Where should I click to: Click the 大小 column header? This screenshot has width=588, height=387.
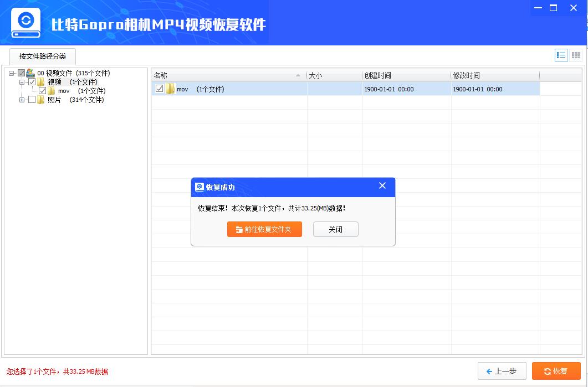pos(335,75)
